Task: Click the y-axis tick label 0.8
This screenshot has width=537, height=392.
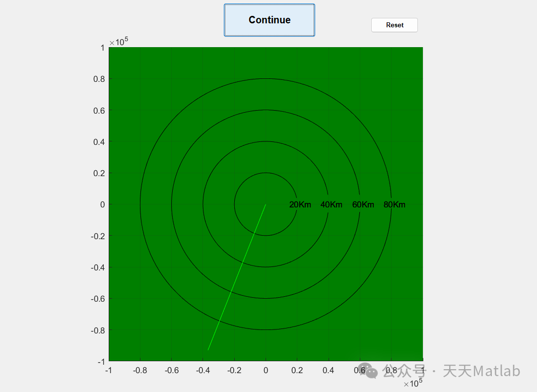Action: click(99, 79)
